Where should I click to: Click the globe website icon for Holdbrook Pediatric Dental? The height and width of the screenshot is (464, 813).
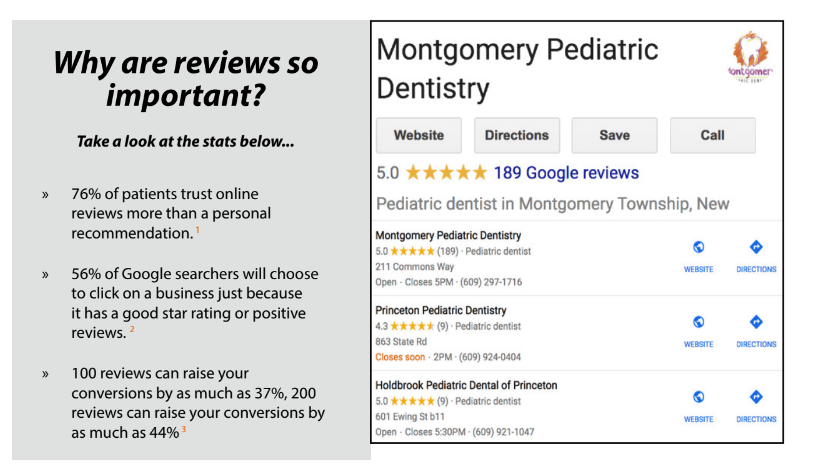698,397
